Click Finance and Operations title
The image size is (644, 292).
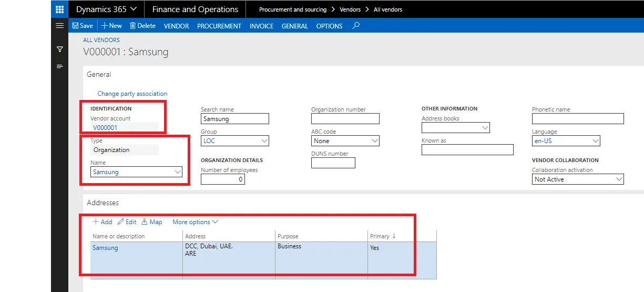click(195, 9)
